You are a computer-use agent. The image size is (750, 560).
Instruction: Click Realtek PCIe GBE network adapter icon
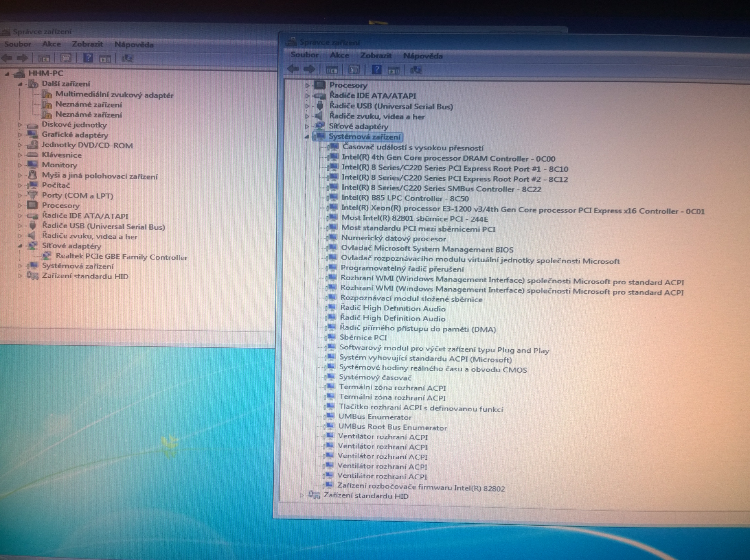point(46,256)
